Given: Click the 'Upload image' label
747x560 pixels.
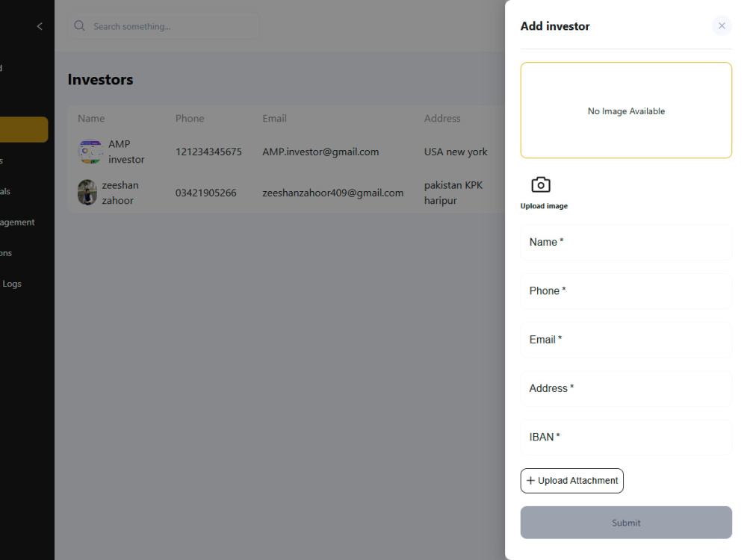Looking at the screenshot, I should [x=544, y=206].
